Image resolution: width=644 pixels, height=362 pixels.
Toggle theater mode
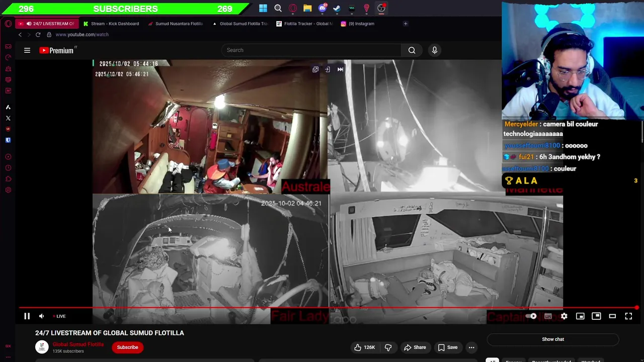click(x=612, y=316)
